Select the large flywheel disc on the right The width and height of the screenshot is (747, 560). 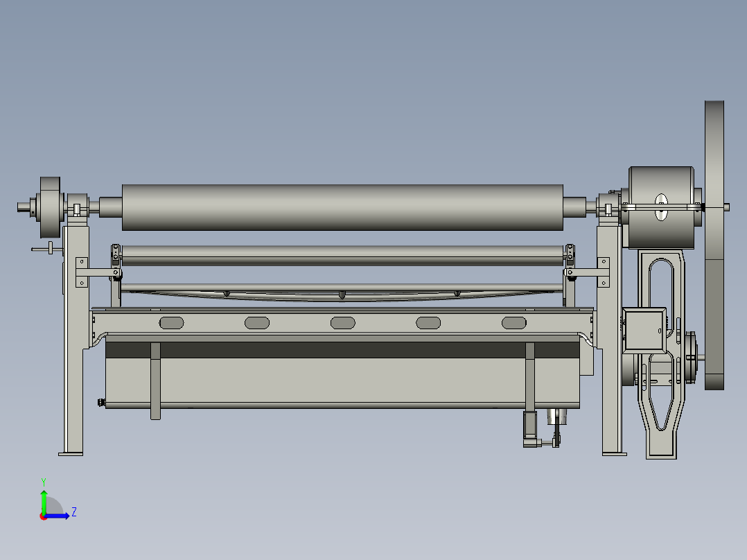(x=714, y=245)
